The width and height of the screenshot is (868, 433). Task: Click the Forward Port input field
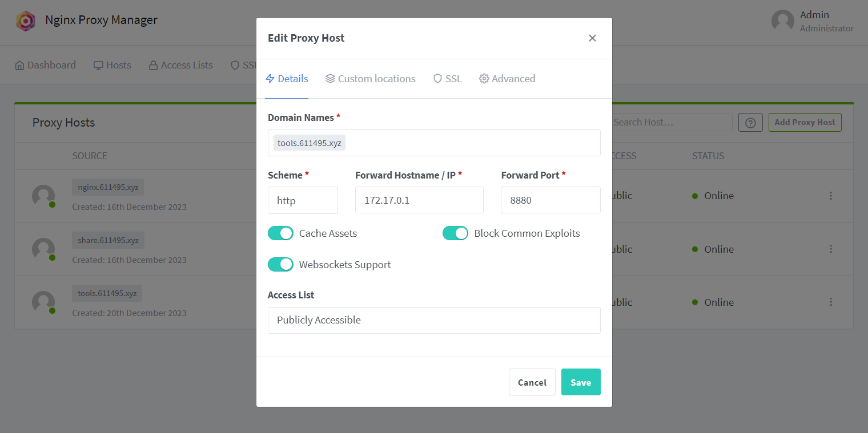click(550, 200)
